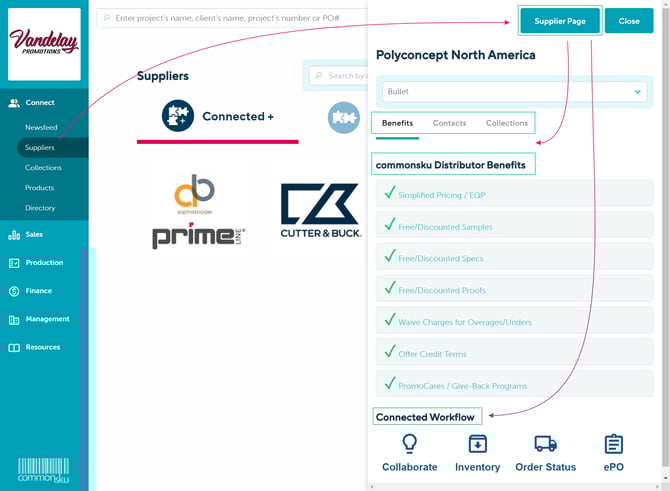The image size is (670, 491).
Task: Click the Free/Discounted Samples checkmark
Action: (x=389, y=226)
